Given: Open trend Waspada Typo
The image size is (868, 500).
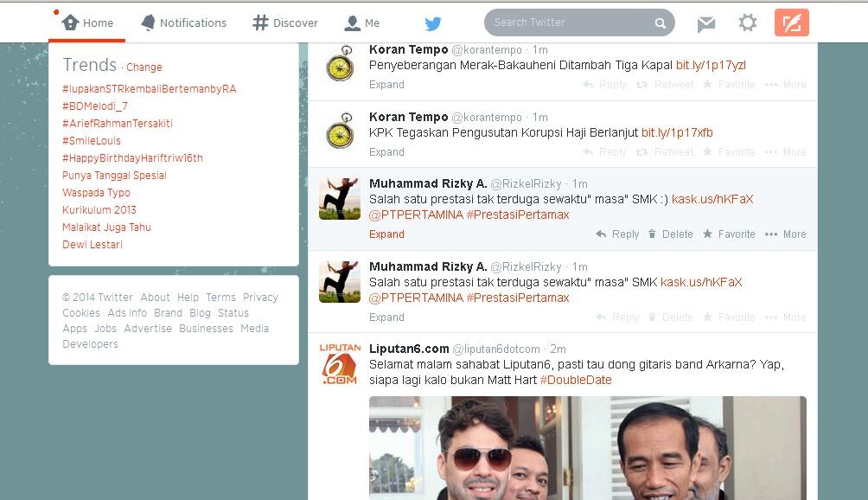Looking at the screenshot, I should tap(96, 192).
